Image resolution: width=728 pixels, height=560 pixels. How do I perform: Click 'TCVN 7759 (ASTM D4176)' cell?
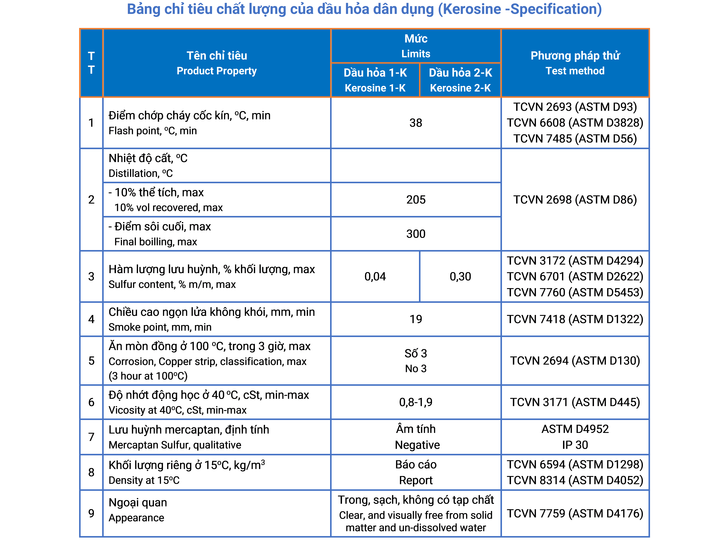[575, 514]
